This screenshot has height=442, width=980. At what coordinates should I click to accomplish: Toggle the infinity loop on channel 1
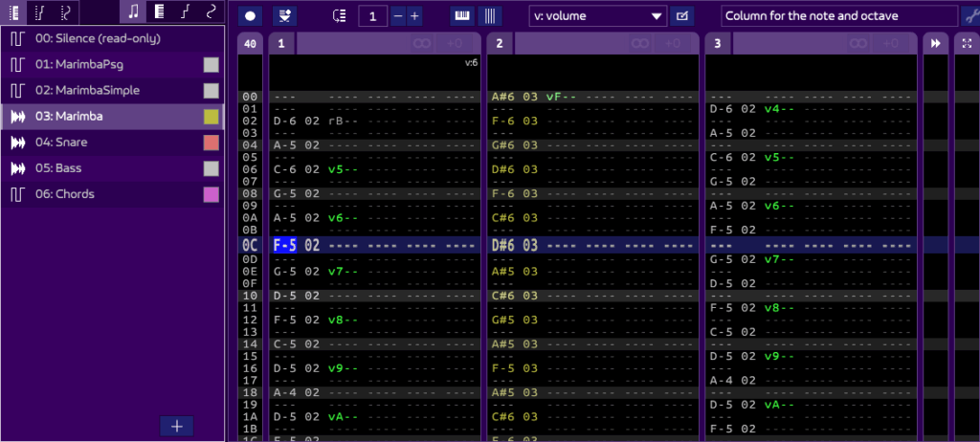(x=422, y=43)
